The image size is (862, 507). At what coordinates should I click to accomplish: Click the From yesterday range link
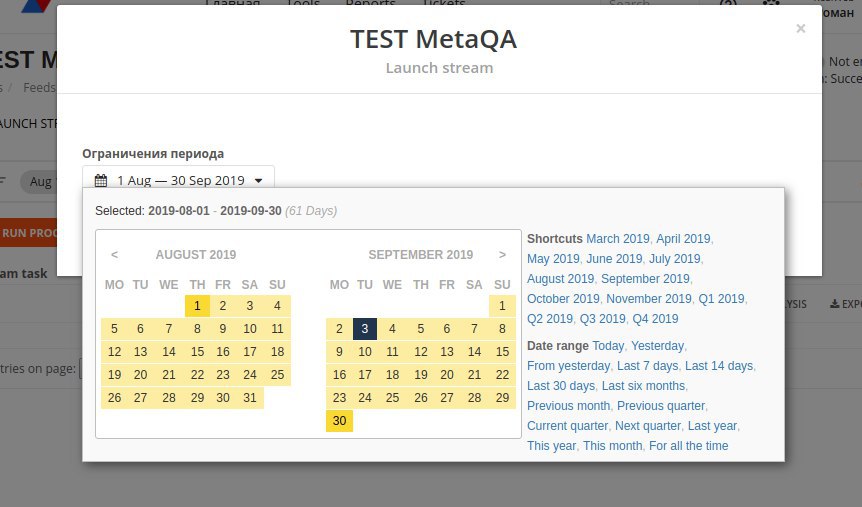568,366
